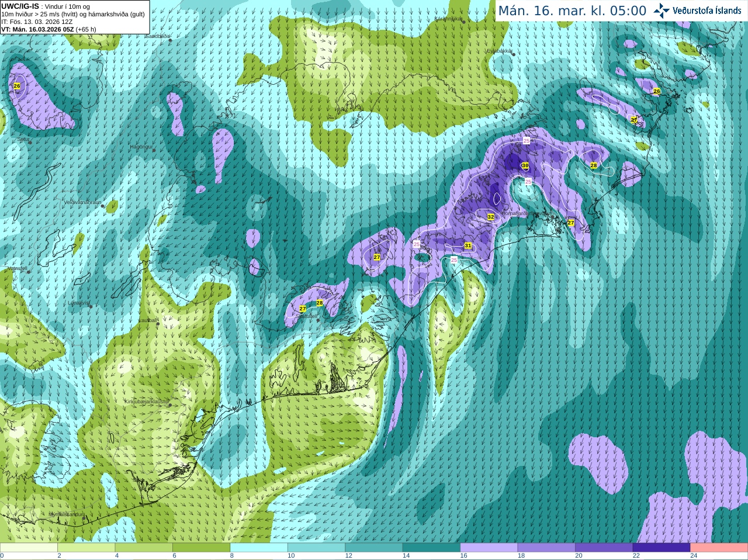
Task: Click the gust marker 28 above Skaftafell
Action: pos(320,303)
